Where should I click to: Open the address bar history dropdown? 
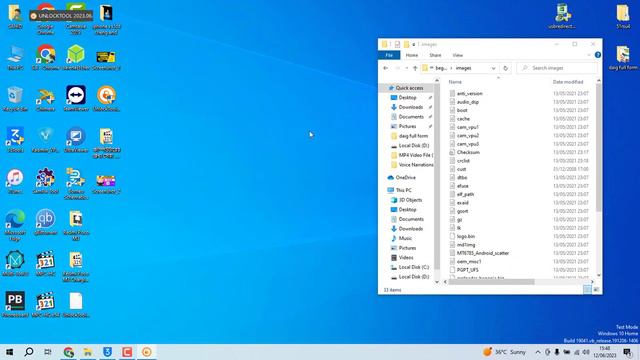tap(493, 68)
